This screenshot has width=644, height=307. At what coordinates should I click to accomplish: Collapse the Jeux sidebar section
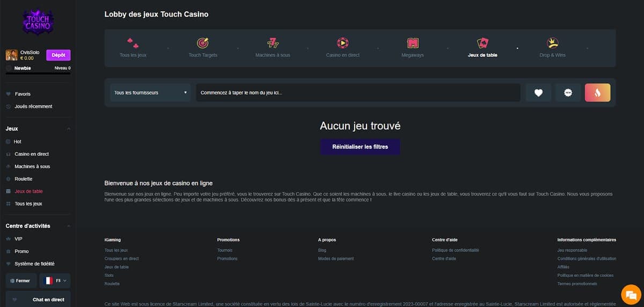point(38,129)
